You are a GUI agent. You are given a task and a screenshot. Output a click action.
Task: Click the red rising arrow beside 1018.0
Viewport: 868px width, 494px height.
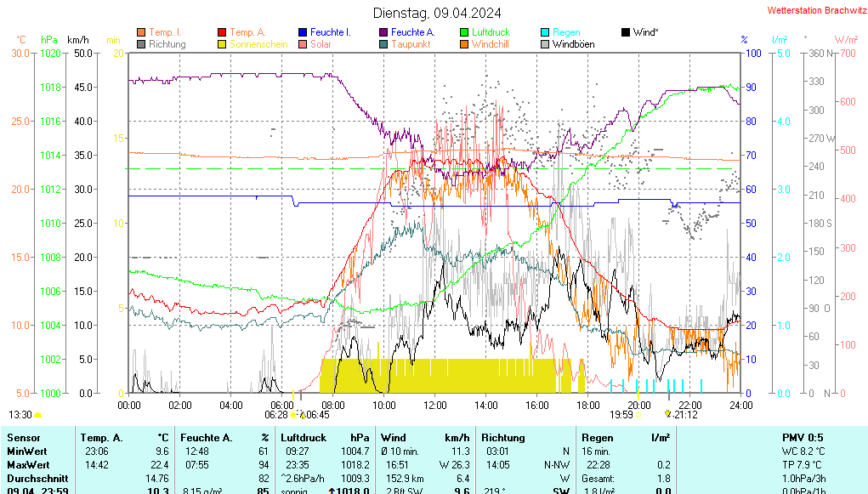(332, 491)
